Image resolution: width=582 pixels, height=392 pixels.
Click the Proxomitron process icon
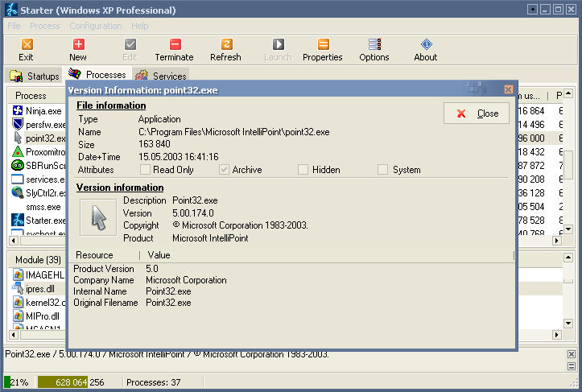[18, 151]
